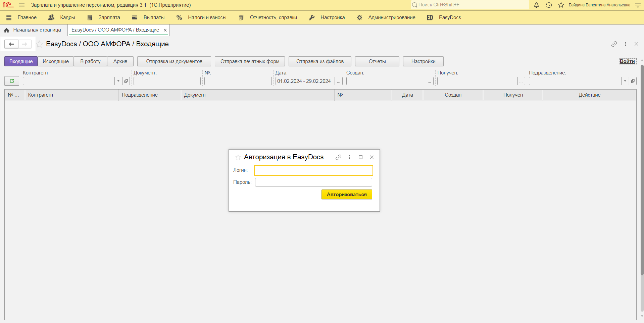Viewport: 644px width, 323px height.
Task: Click the percent icon for Налоги и взносы
Action: pyautogui.click(x=179, y=17)
